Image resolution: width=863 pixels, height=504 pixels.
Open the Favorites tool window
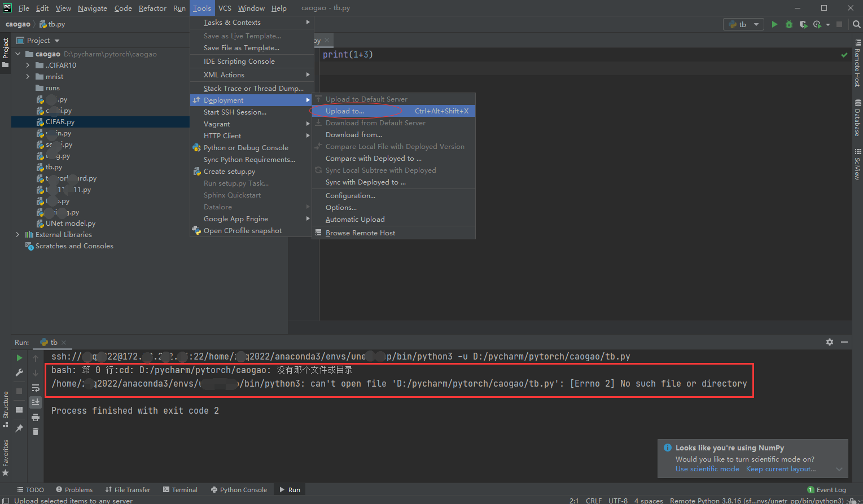pyautogui.click(x=6, y=458)
